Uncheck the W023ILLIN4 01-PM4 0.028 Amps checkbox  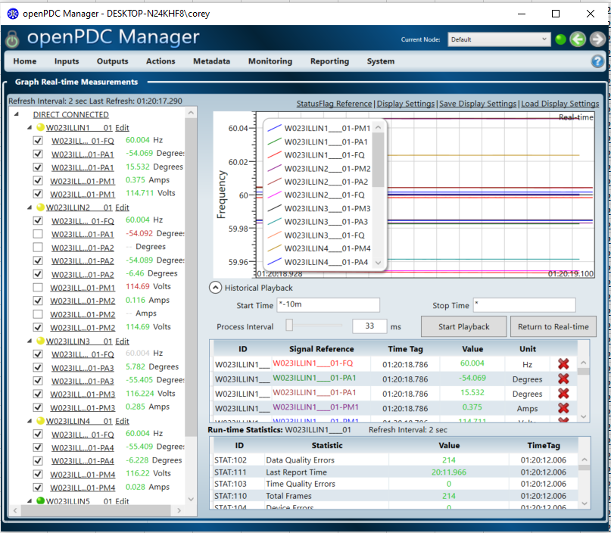tap(38, 487)
